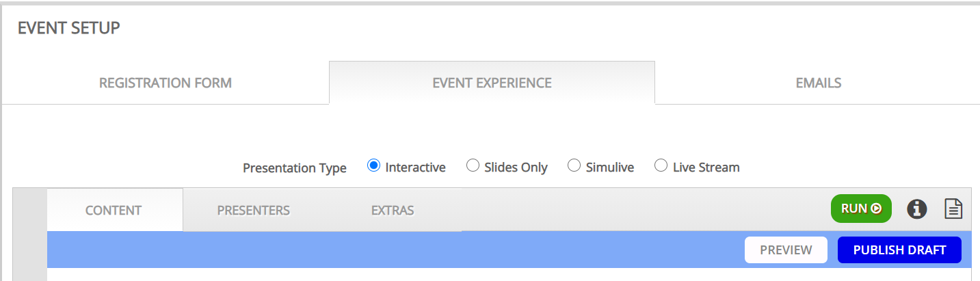Choose the Slides Only radio option
The width and height of the screenshot is (980, 281).
(x=473, y=165)
